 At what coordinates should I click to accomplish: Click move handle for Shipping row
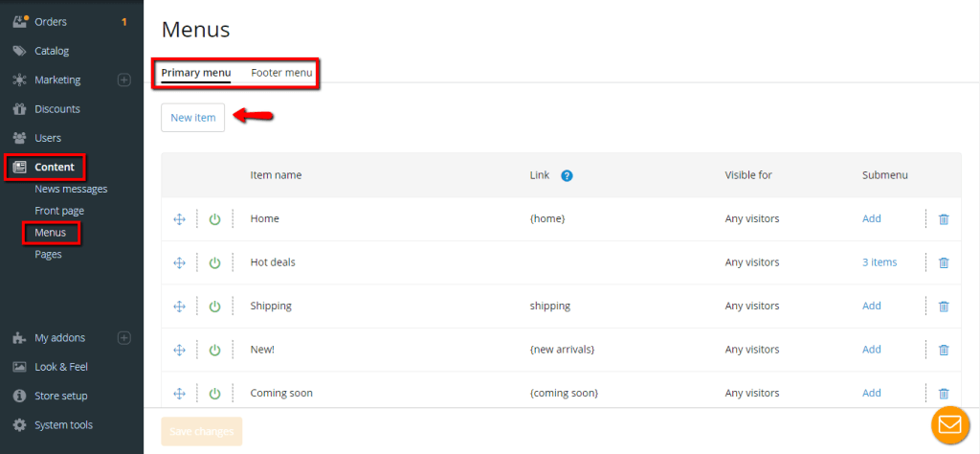(179, 306)
